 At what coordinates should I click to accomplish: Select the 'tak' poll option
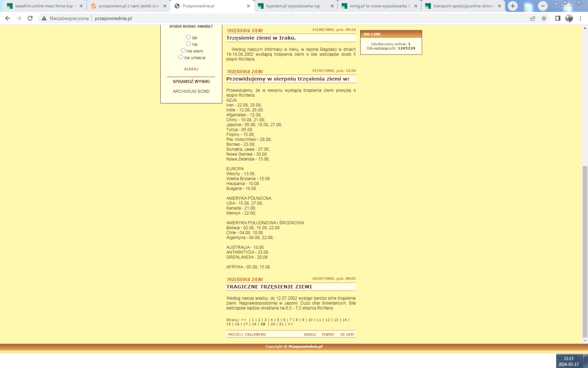pyautogui.click(x=189, y=37)
